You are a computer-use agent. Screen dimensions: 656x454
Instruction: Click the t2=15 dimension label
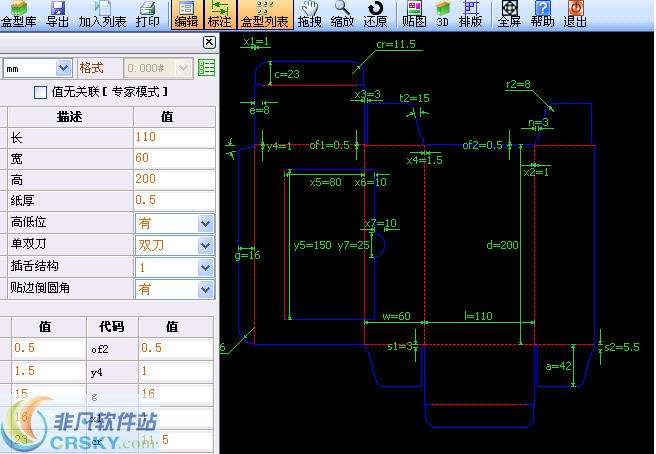414,98
